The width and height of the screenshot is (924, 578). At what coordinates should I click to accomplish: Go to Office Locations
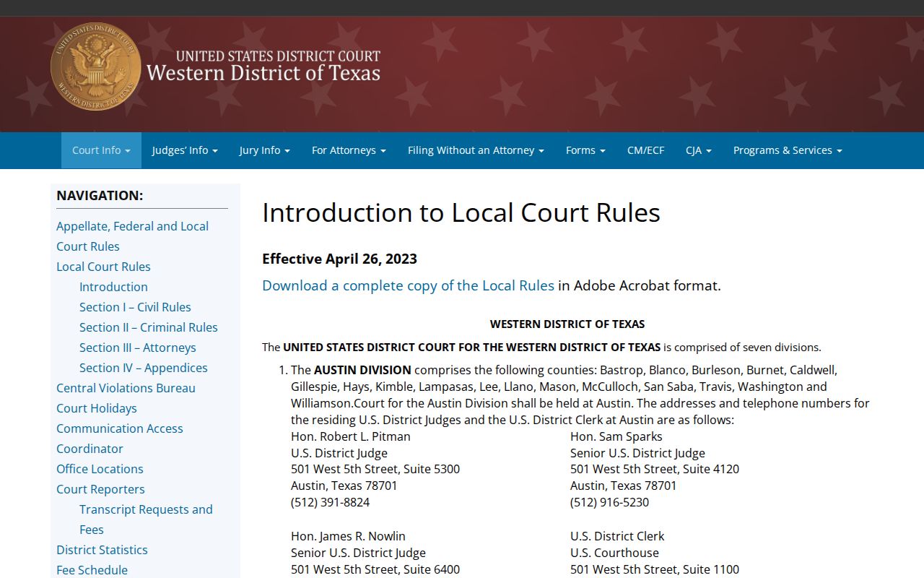tap(100, 469)
